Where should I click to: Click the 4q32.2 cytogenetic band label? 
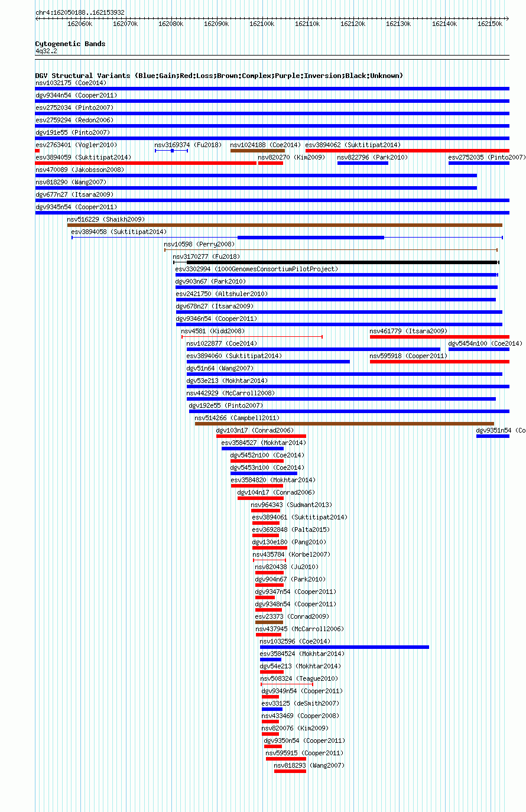click(x=46, y=51)
